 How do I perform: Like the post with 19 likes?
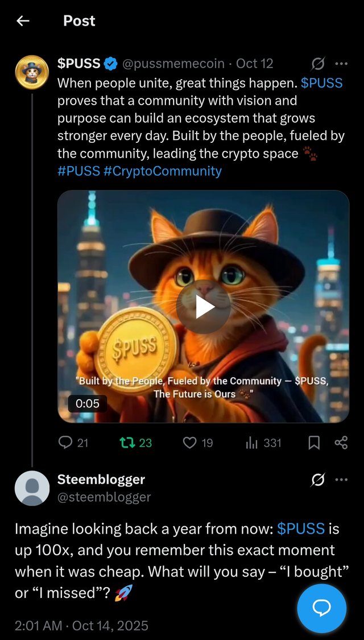197,443
